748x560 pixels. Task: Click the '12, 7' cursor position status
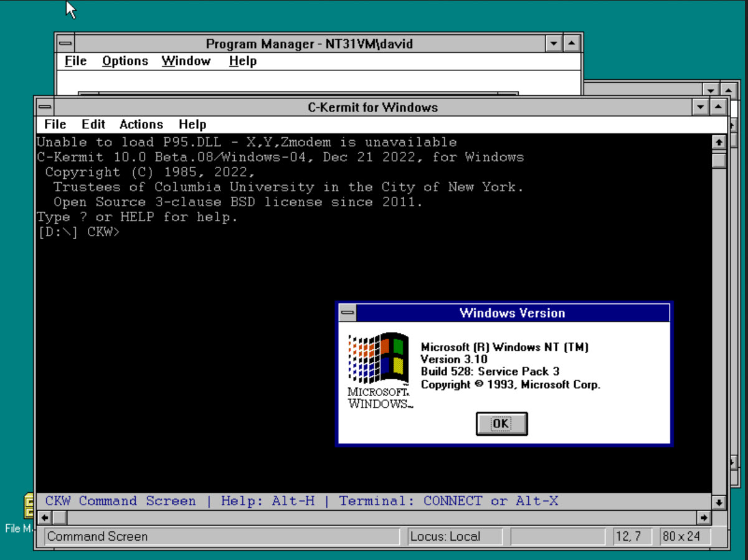(632, 536)
